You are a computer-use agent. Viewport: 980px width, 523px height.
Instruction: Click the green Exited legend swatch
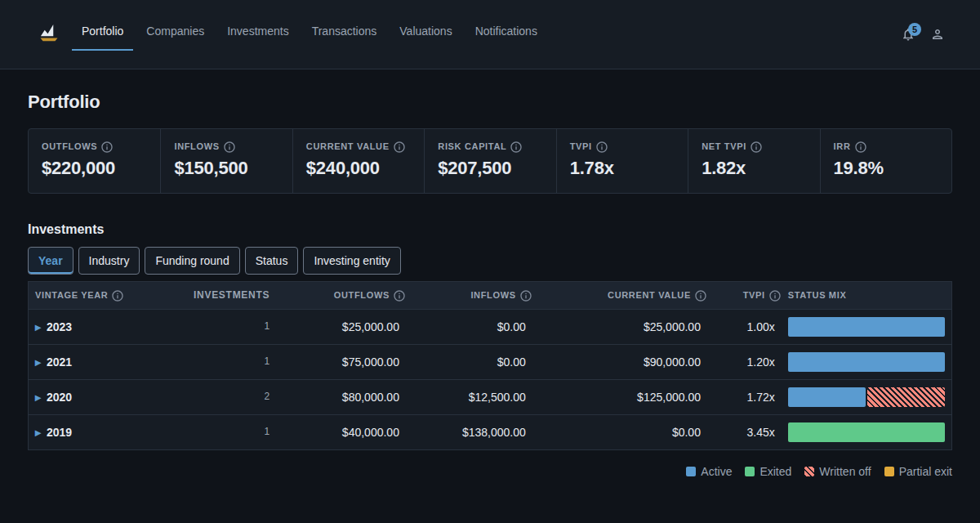[x=750, y=472]
